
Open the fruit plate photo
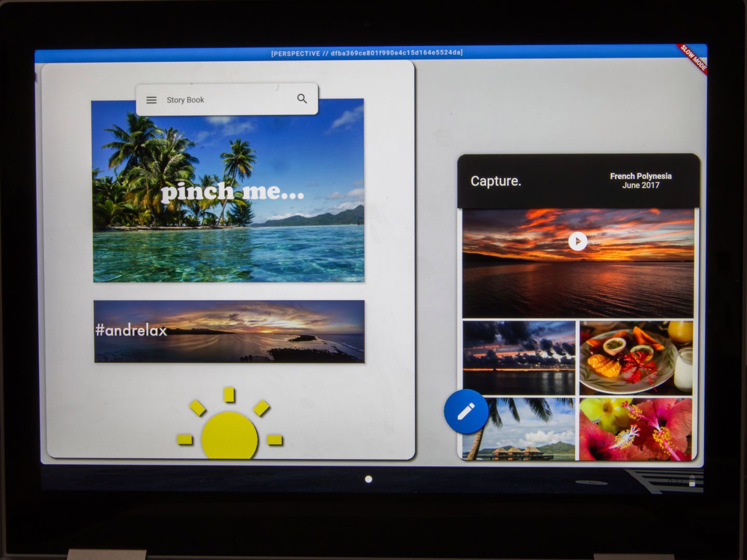tap(636, 358)
